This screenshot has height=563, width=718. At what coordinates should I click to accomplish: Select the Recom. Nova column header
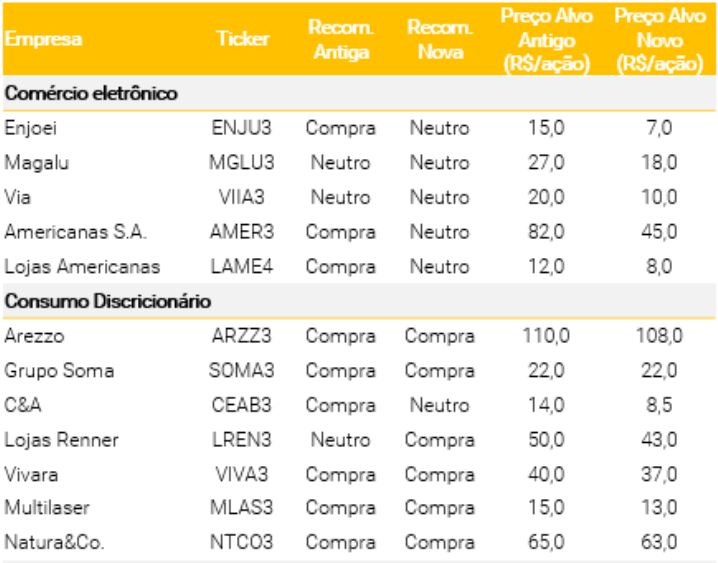[439, 40]
